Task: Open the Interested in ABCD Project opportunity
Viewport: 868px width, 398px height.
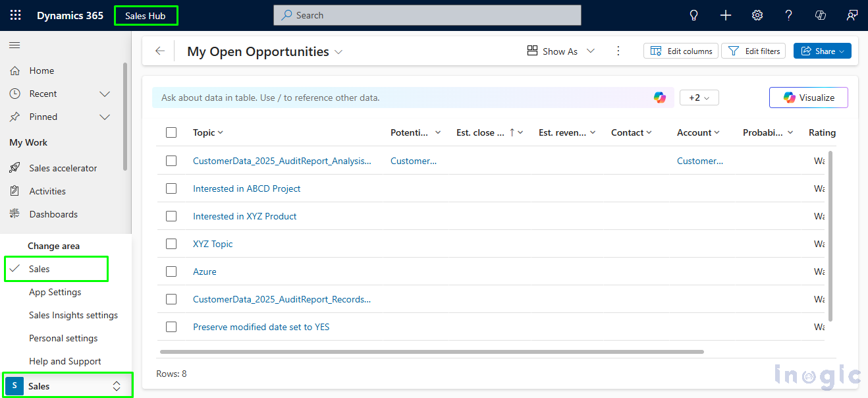Action: (246, 188)
